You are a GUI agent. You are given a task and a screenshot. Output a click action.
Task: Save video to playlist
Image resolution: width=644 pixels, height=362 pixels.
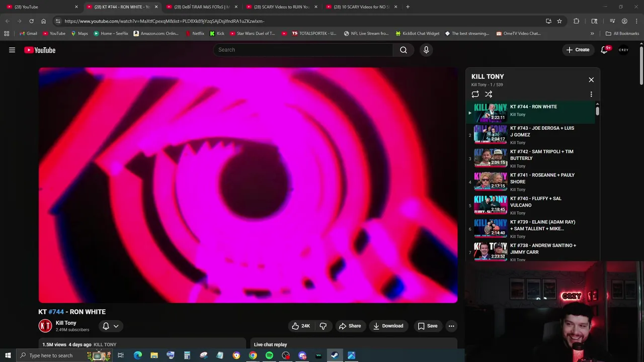pyautogui.click(x=428, y=326)
